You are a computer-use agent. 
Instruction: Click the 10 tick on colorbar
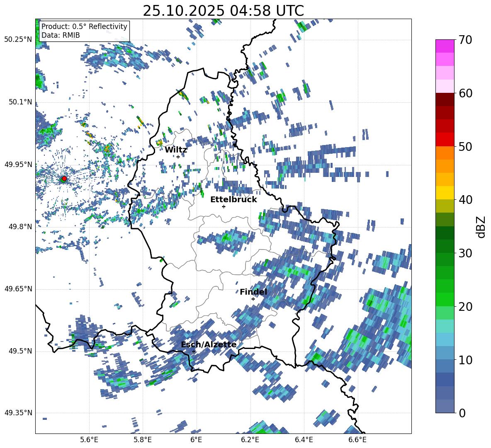pyautogui.click(x=465, y=360)
